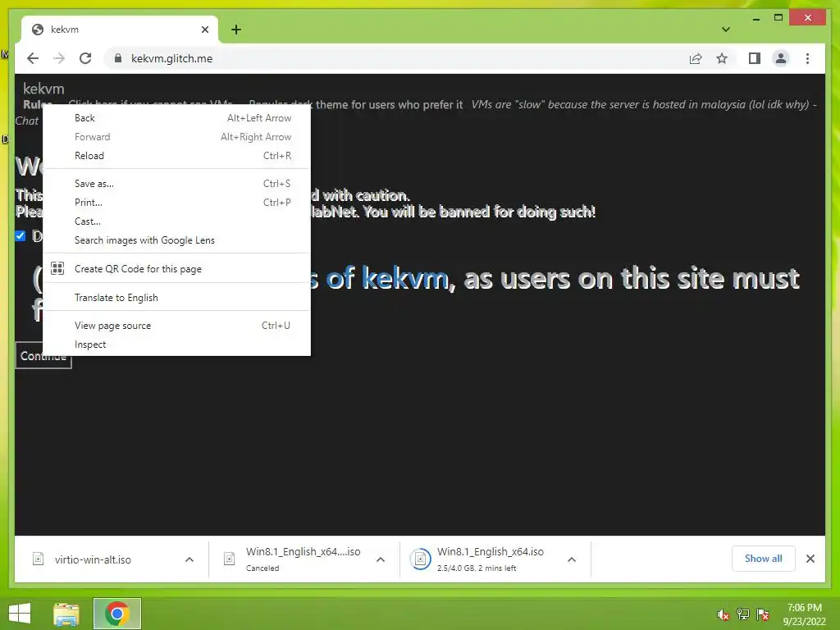This screenshot has width=840, height=630.
Task: Click the network tray icon
Action: (x=743, y=614)
